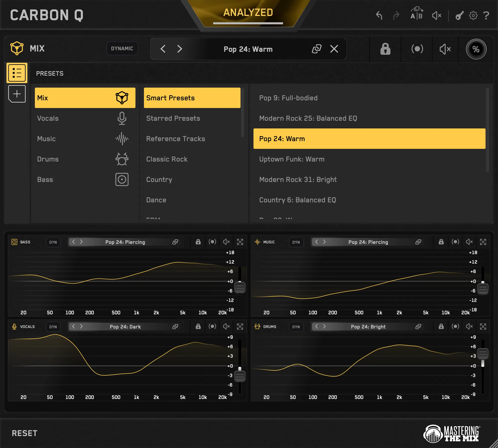Click BASS channel gain fader handle
Image resolution: width=498 pixels, height=448 pixels.
[240, 288]
